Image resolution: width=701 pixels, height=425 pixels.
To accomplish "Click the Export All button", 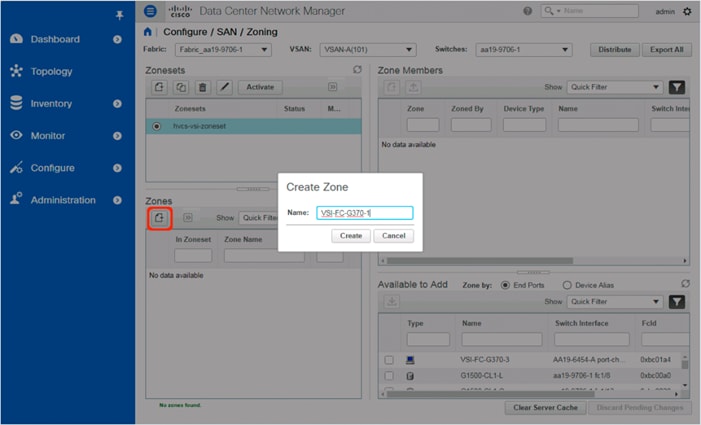I will pyautogui.click(x=667, y=50).
